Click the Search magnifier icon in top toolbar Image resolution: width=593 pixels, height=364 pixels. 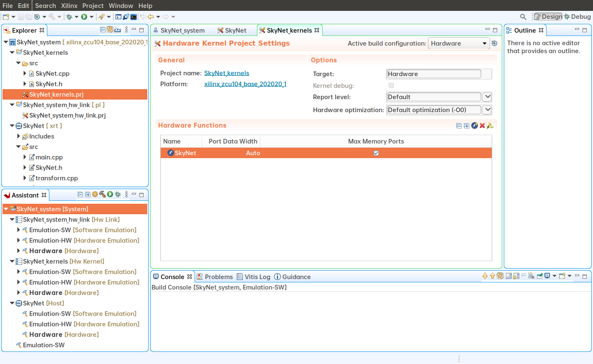click(x=523, y=17)
